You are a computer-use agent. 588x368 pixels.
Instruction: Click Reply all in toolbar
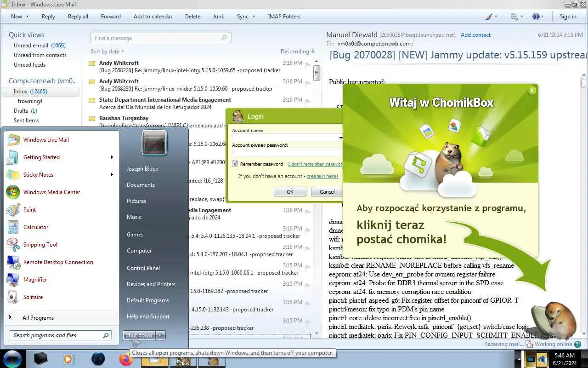[x=78, y=17]
